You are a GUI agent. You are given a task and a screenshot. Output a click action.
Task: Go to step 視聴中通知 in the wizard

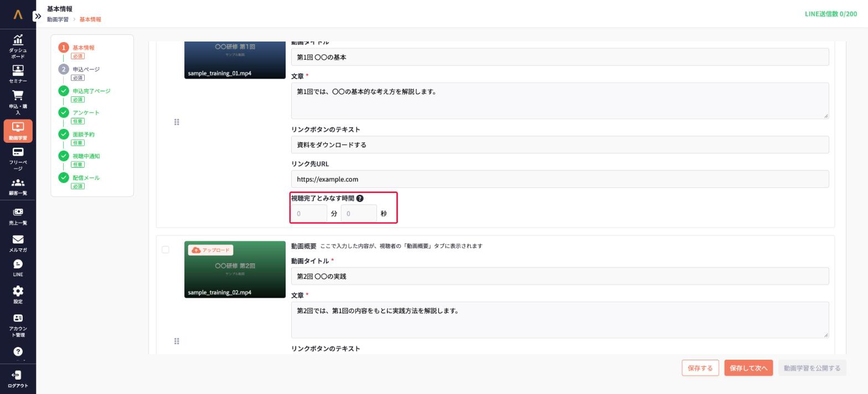pos(86,156)
